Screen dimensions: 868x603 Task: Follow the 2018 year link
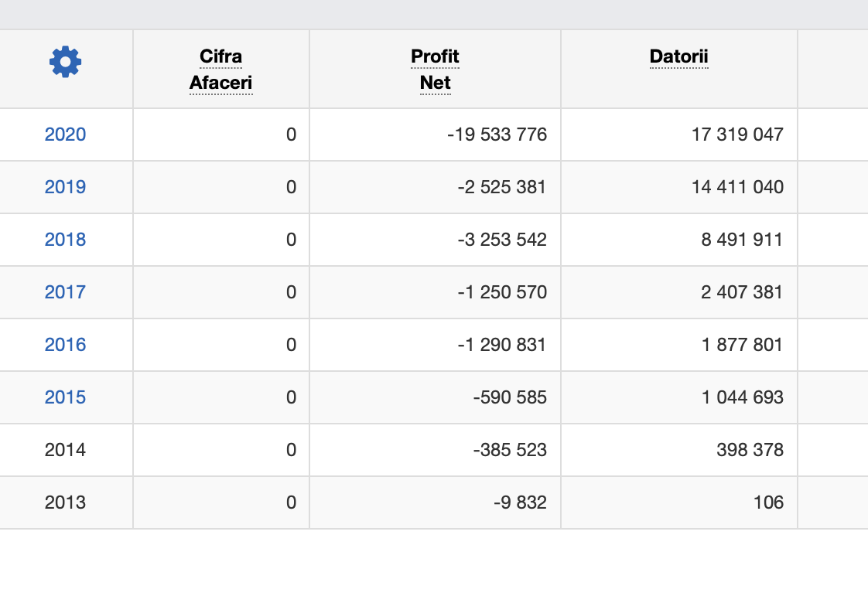[x=65, y=240]
